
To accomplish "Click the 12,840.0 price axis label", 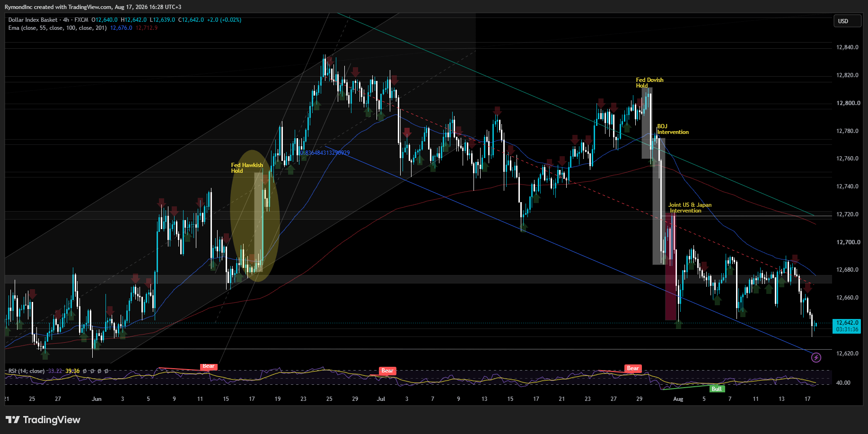I will (x=848, y=47).
